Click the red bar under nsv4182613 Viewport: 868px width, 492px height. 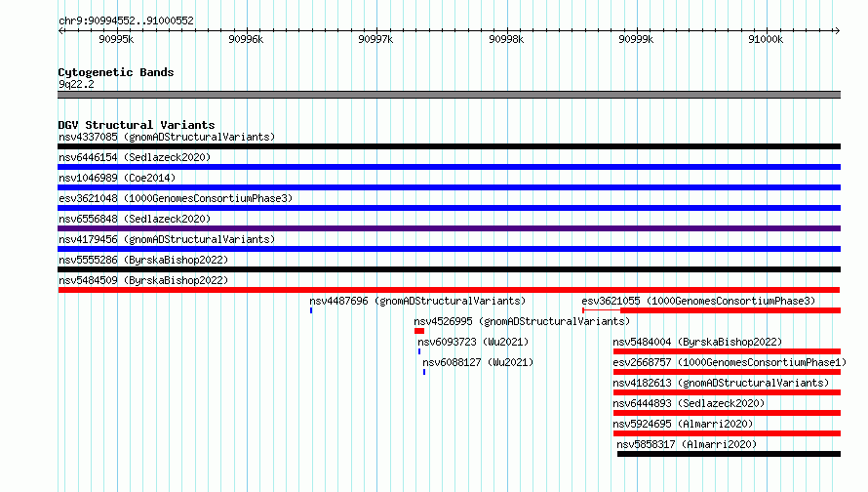[727, 392]
